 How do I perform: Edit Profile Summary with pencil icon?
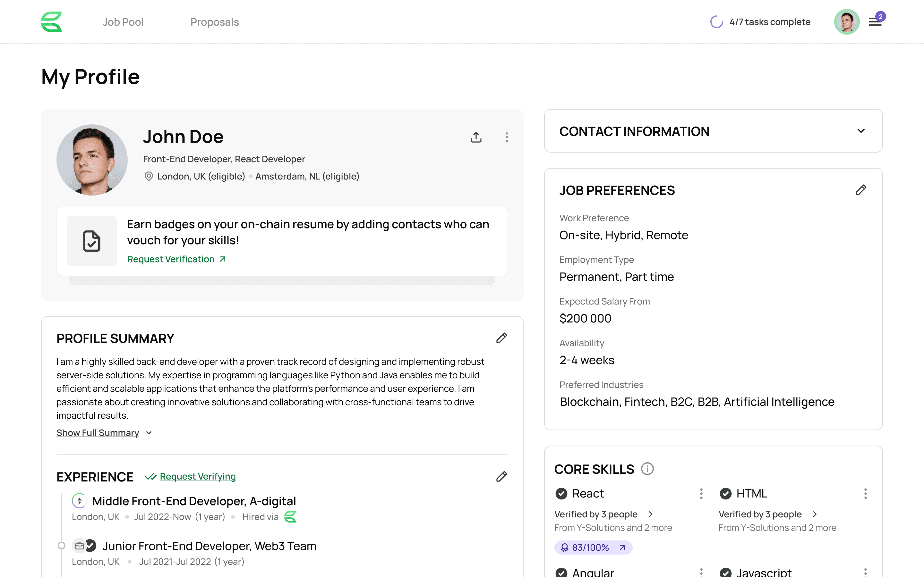pos(501,338)
